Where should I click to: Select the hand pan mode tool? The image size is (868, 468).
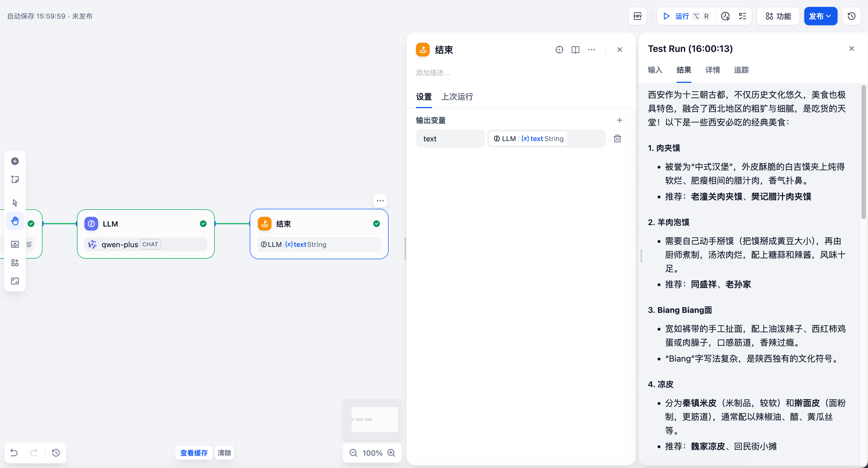click(15, 221)
